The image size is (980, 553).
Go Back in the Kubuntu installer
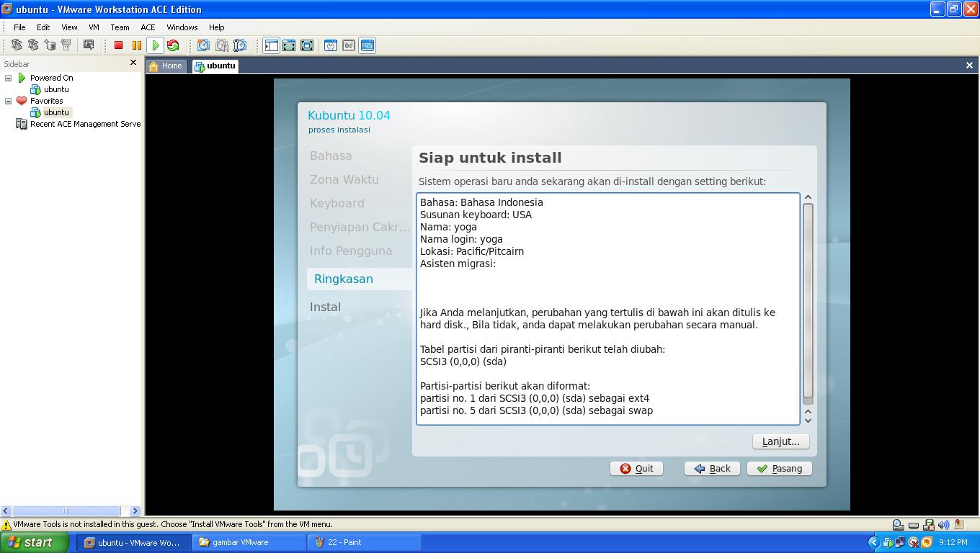[712, 468]
